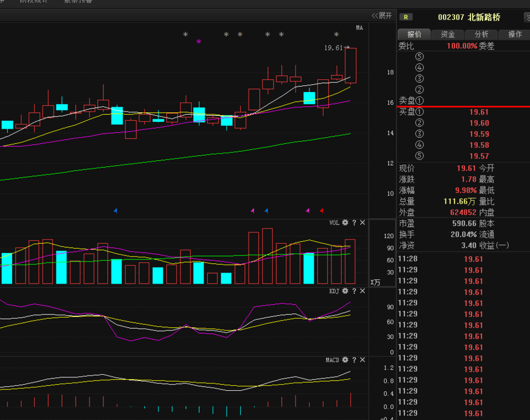Click the 涨跌 value 1.78
This screenshot has width=530, height=420.
(469, 179)
